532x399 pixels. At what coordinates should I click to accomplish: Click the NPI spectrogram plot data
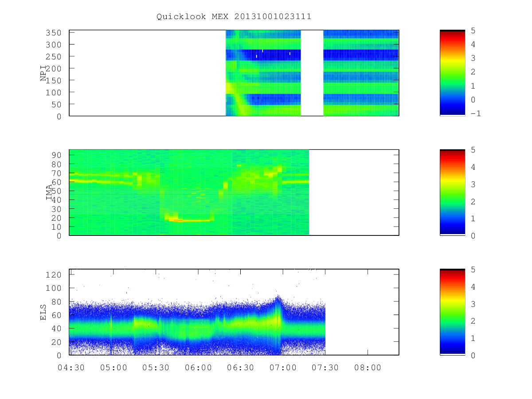click(312, 73)
